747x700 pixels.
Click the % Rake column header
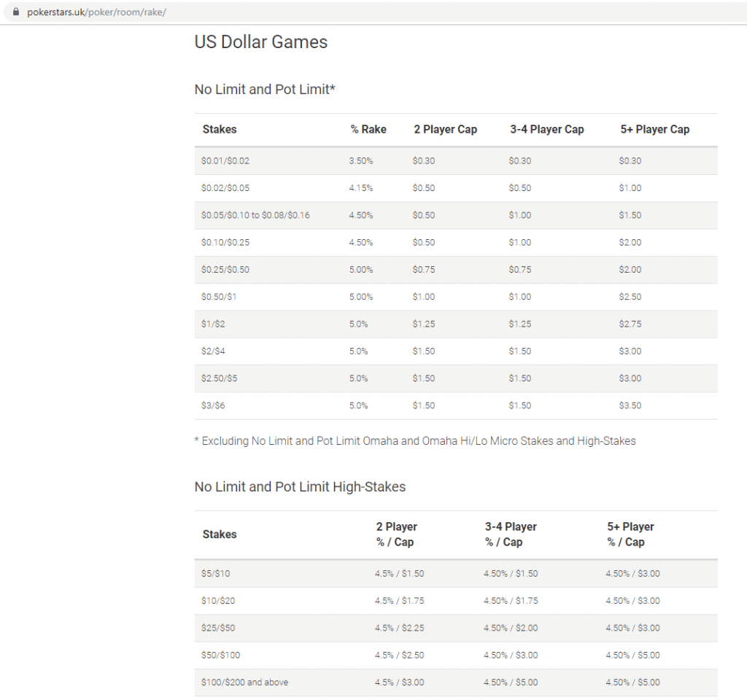pyautogui.click(x=368, y=130)
